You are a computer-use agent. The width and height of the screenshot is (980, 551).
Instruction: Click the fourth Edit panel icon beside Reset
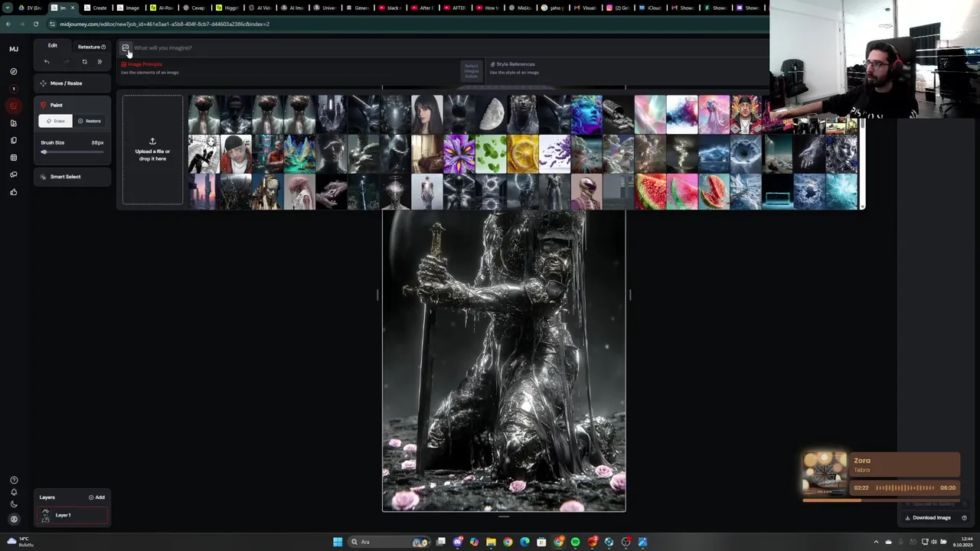tap(100, 62)
